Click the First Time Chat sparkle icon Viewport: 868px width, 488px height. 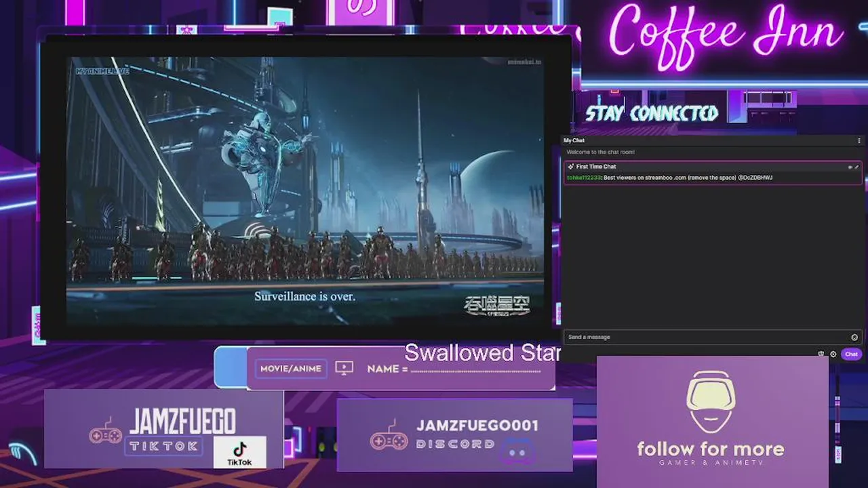(571, 167)
